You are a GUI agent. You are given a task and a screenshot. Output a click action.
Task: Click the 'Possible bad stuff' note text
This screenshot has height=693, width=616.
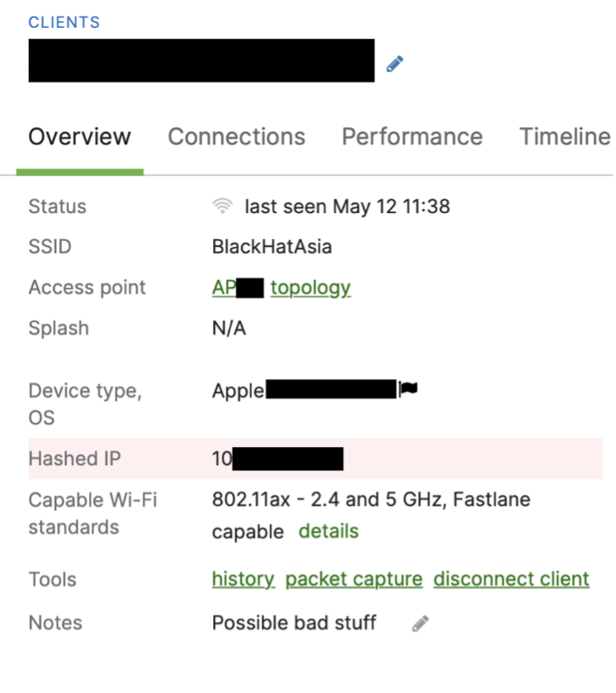(x=294, y=623)
